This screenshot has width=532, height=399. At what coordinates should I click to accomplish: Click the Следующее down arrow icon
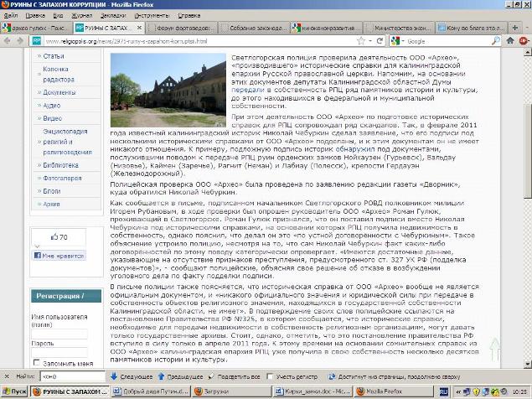pyautogui.click(x=114, y=376)
